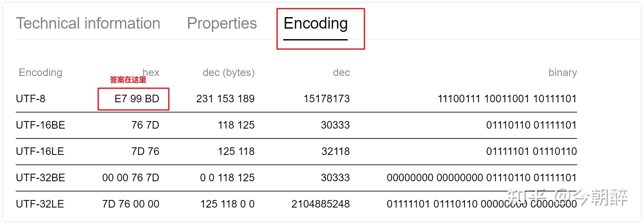Click UTF-16LE decimal value 32118
The height and width of the screenshot is (224, 644).
tap(335, 151)
